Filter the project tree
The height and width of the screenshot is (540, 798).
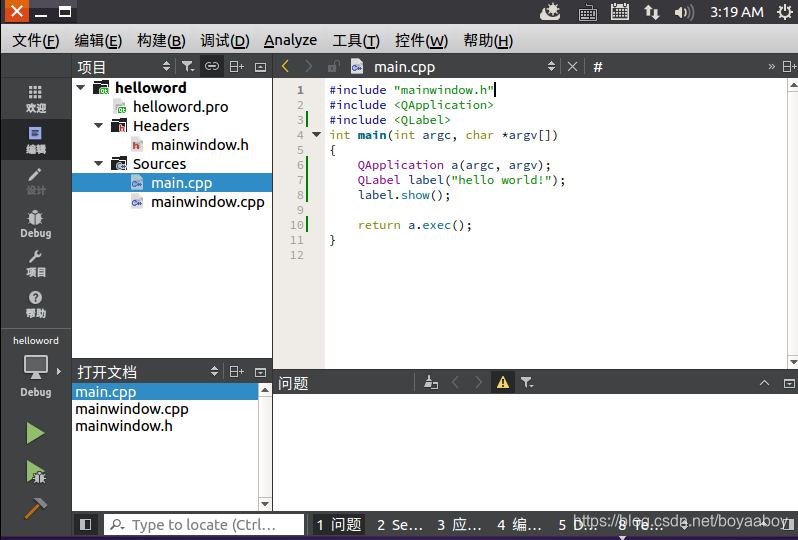[188, 67]
